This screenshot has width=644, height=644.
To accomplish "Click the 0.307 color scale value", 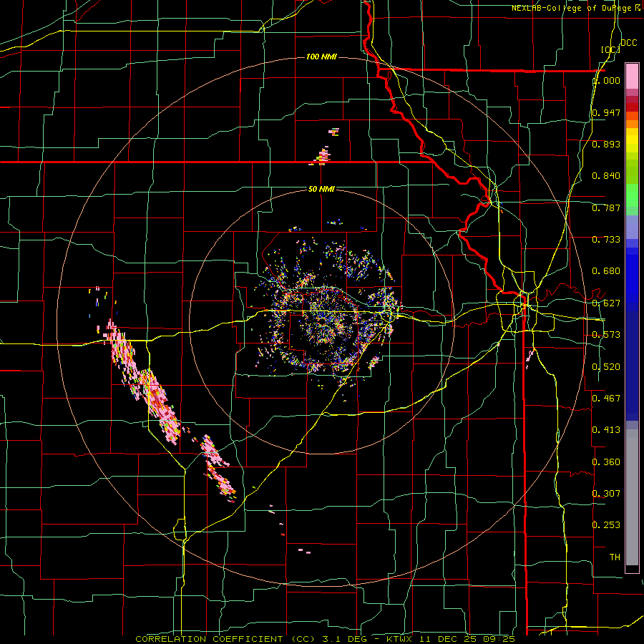I will click(x=606, y=493).
